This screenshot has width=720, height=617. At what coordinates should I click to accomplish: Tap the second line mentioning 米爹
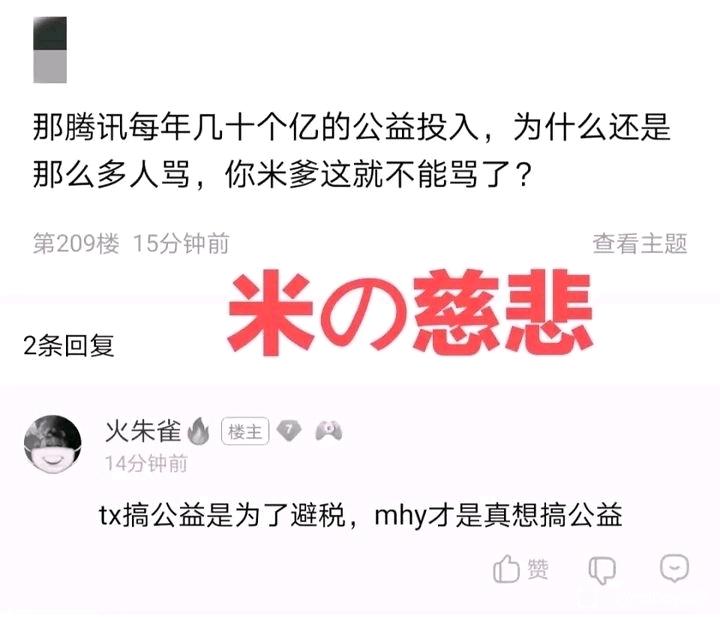282,174
